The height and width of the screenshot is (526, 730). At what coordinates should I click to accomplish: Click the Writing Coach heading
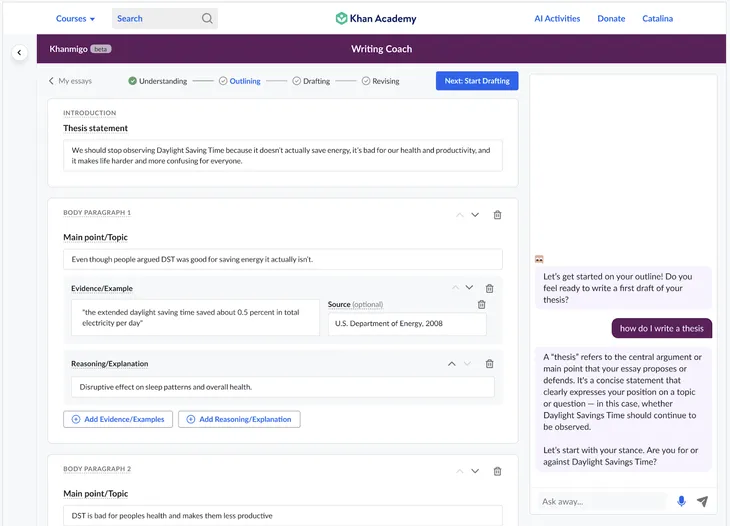(381, 49)
